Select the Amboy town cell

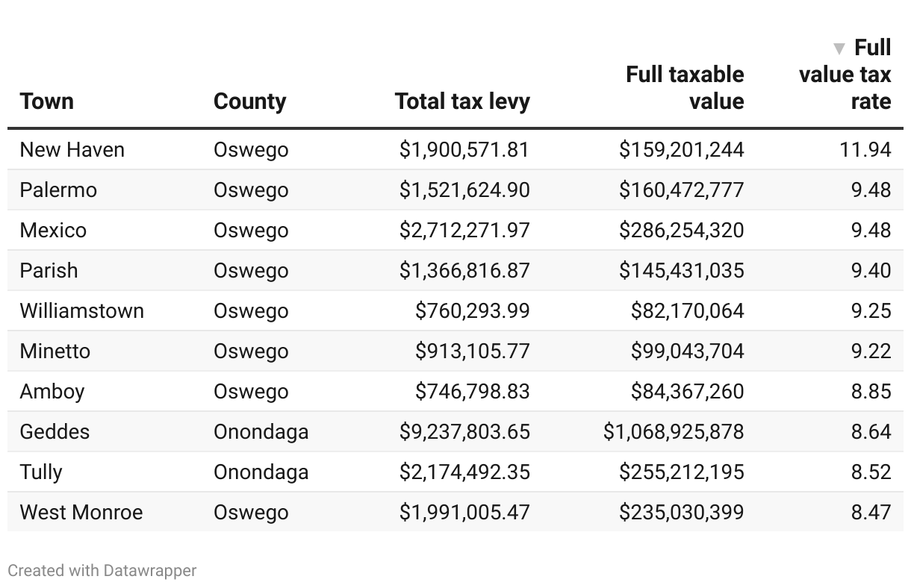(x=52, y=392)
